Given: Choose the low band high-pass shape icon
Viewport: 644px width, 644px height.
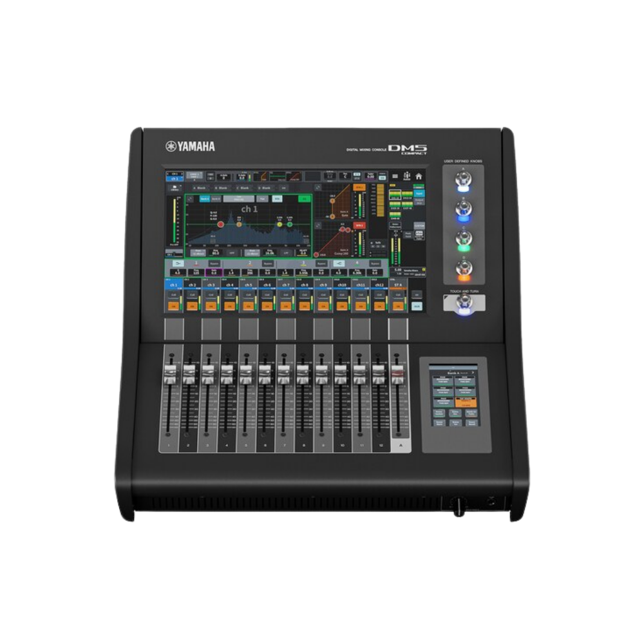Looking at the screenshot, I should coord(178,263).
